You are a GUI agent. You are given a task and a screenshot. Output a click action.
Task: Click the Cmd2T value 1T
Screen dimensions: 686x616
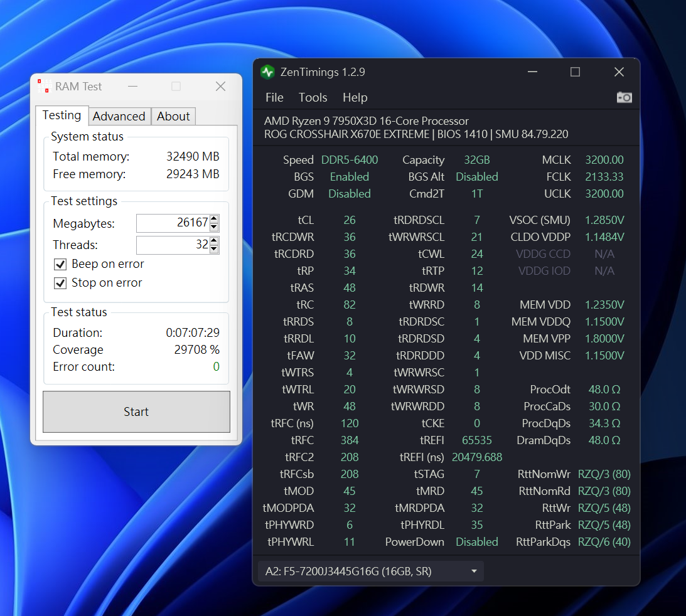coord(477,194)
